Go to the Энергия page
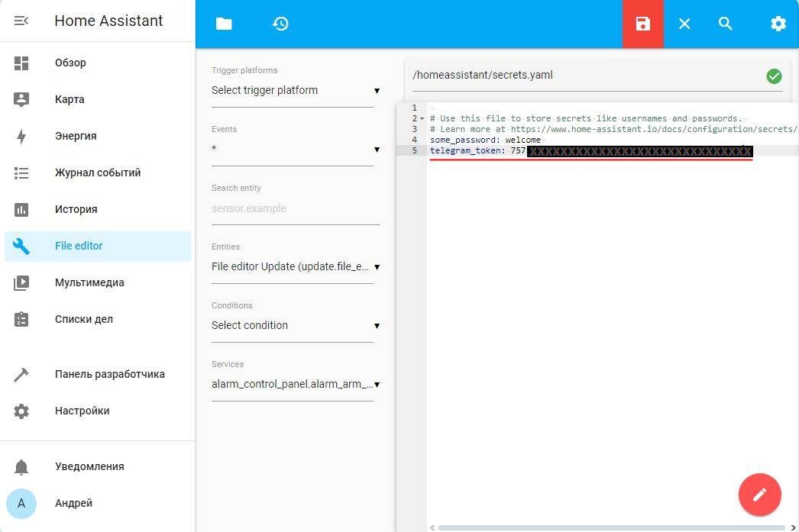799x532 pixels. pos(97,136)
